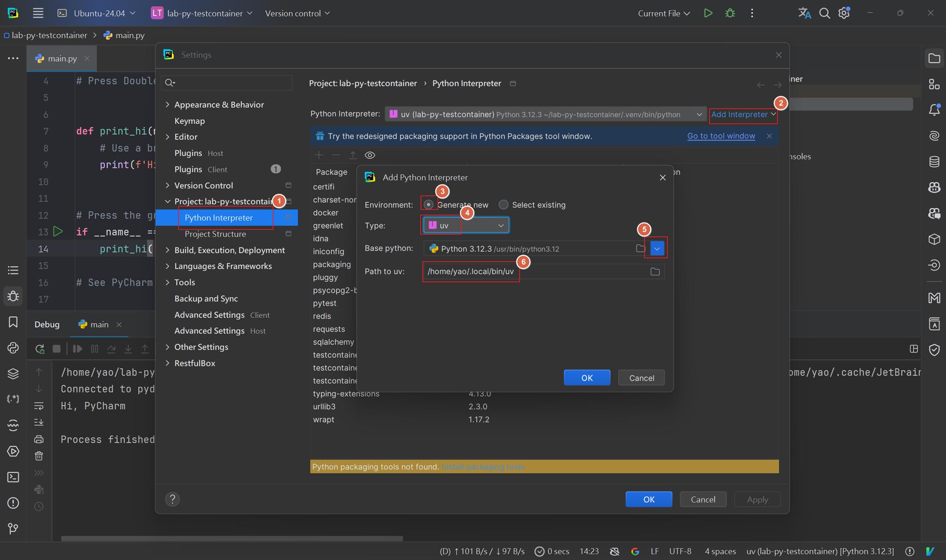Select the Generate new radio button
This screenshot has height=560, width=946.
tap(429, 205)
